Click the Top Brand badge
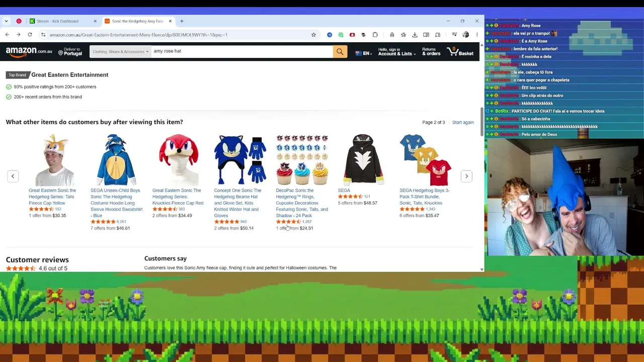Screen dimensions: 644x362 pyautogui.click(x=17, y=75)
